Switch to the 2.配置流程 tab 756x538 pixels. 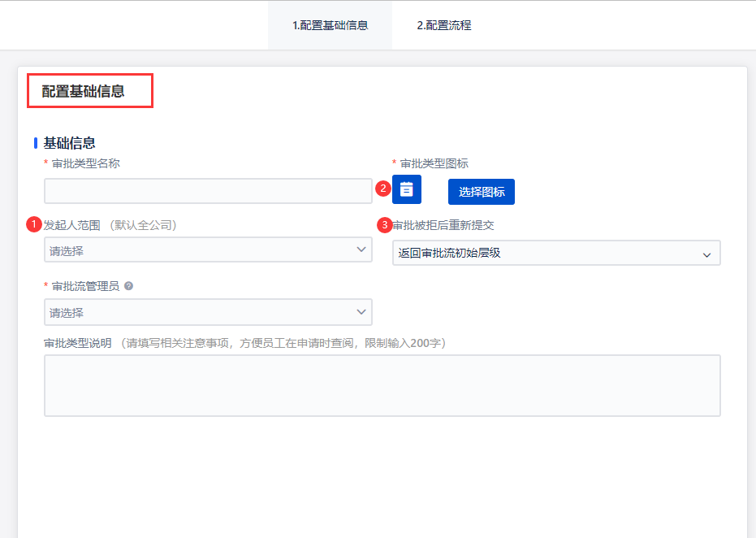pos(444,25)
